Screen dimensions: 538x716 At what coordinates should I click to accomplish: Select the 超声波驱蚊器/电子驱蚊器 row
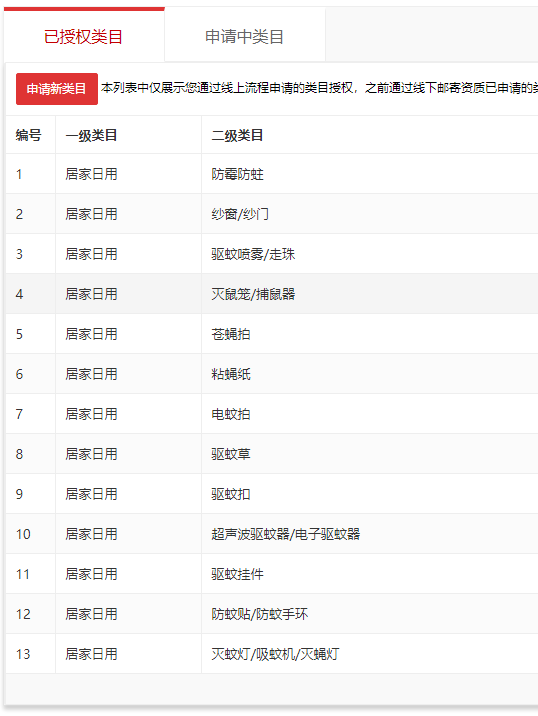pos(272,534)
